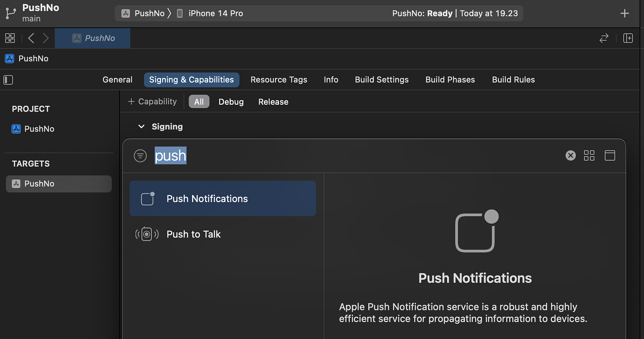644x339 pixels.
Task: Click the plus button in the toolbar
Action: coord(625,13)
